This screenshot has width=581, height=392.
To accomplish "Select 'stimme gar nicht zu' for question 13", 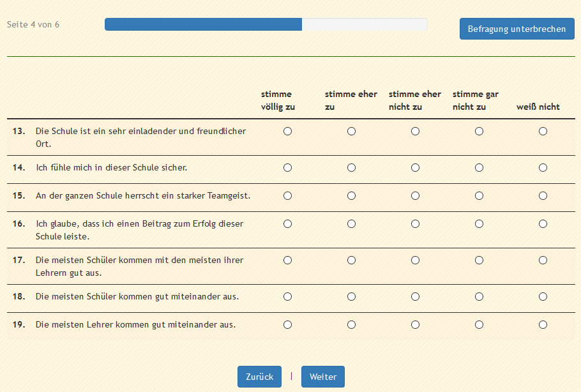I will point(479,131).
